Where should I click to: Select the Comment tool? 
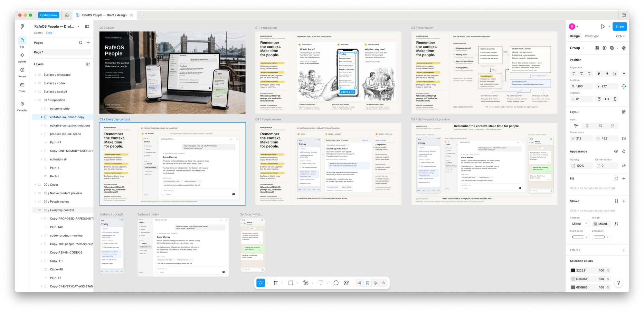(336, 283)
